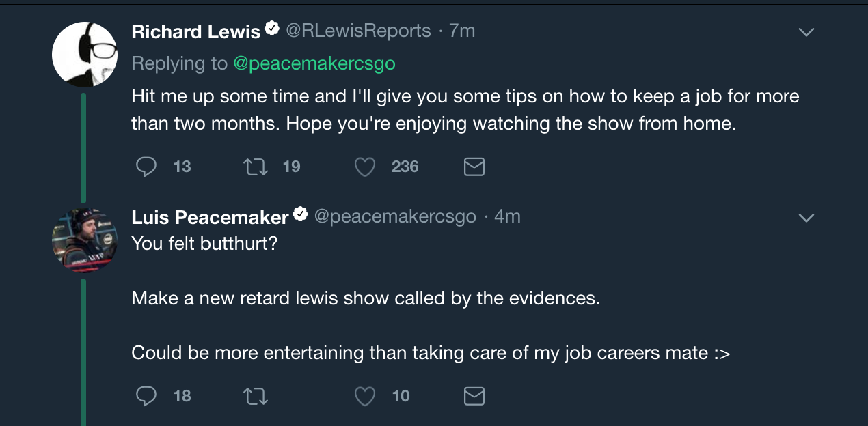Click the @peacemakercsgo handle beside Luis Peacemaker
Screen dimensions: 868x426
coord(395,216)
